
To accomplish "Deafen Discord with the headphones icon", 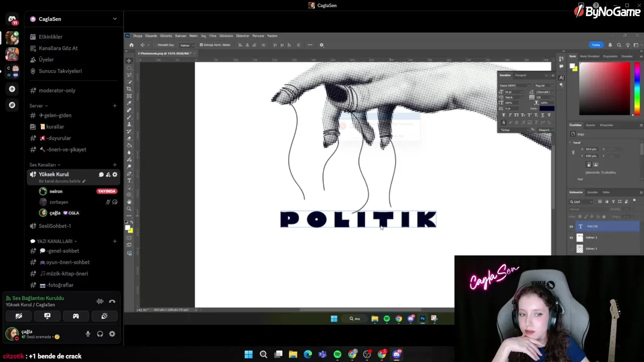I will pyautogui.click(x=100, y=334).
